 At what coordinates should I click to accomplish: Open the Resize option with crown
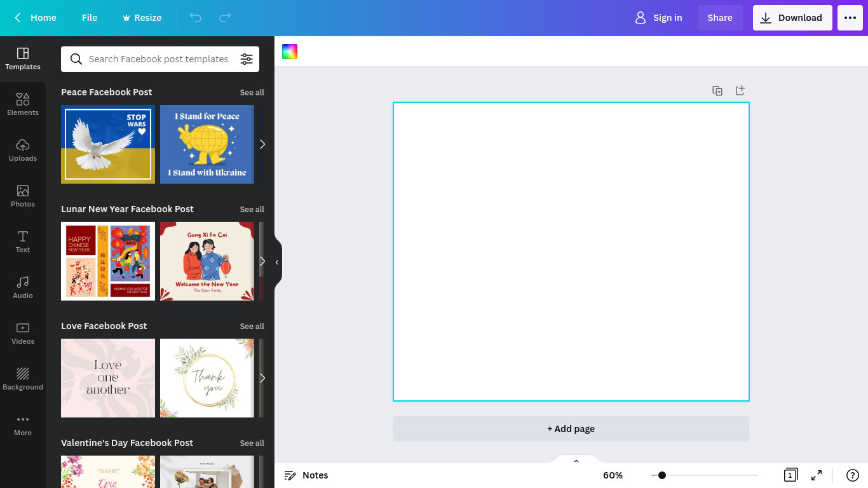[x=142, y=18]
